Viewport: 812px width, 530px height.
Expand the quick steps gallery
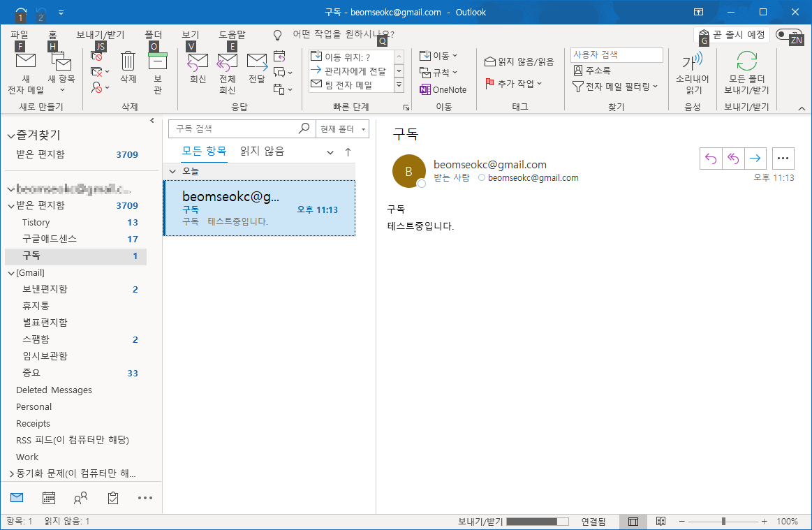[399, 85]
